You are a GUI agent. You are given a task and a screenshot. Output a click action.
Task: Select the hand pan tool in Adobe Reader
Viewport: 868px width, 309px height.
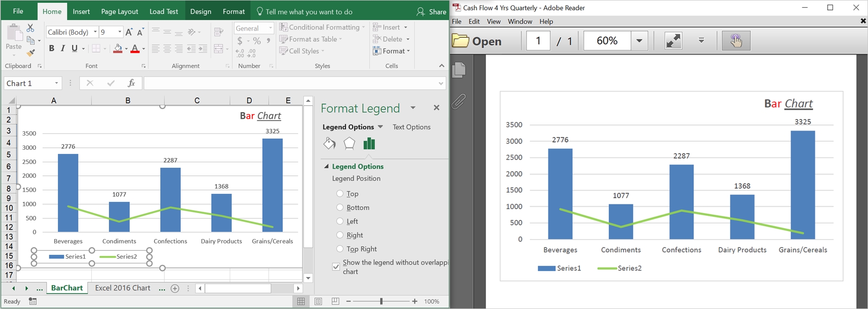click(736, 41)
